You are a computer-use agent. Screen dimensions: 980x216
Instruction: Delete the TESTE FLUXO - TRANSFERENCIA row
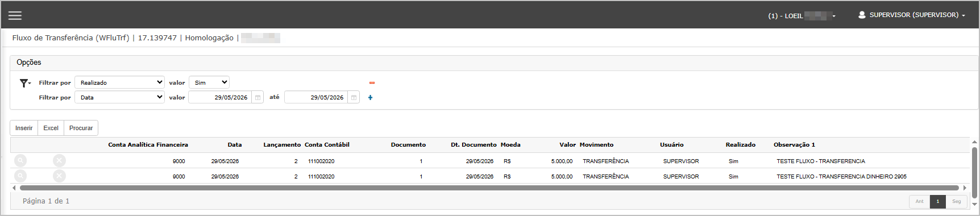[x=59, y=161]
